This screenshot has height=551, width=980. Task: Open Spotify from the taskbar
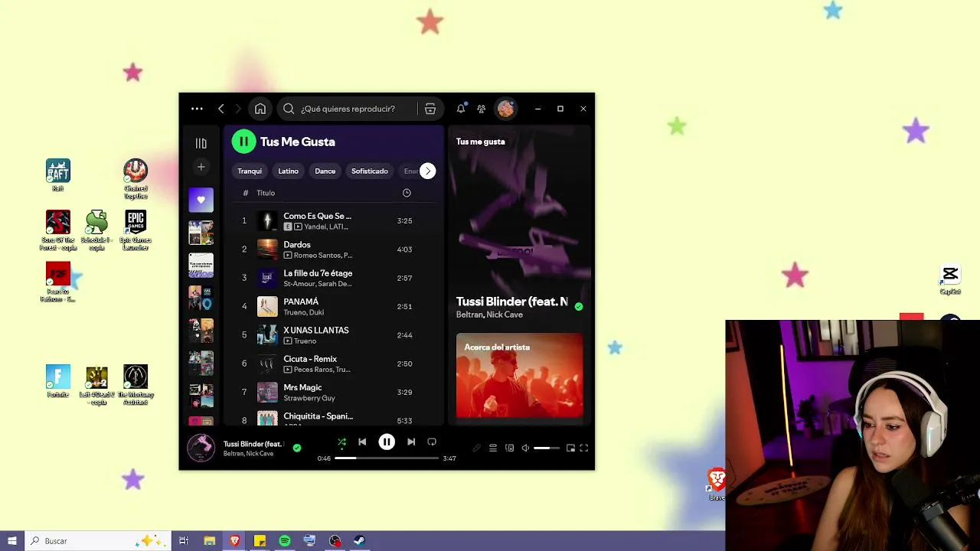pyautogui.click(x=285, y=541)
